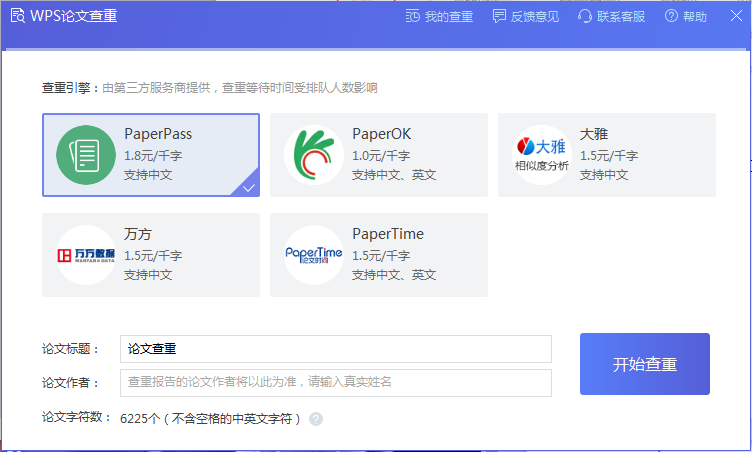Select the 大雅 engine card
Viewport: 752px width, 452px height.
pyautogui.click(x=607, y=155)
